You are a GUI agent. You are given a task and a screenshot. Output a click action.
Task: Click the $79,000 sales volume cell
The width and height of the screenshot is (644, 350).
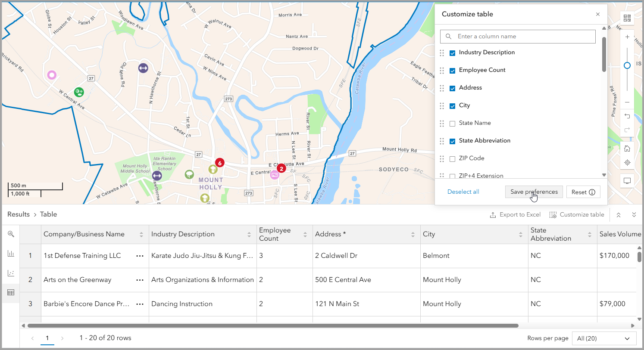click(617, 304)
